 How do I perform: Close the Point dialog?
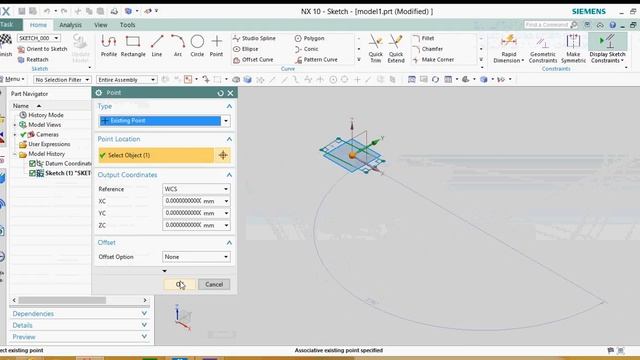(x=231, y=93)
